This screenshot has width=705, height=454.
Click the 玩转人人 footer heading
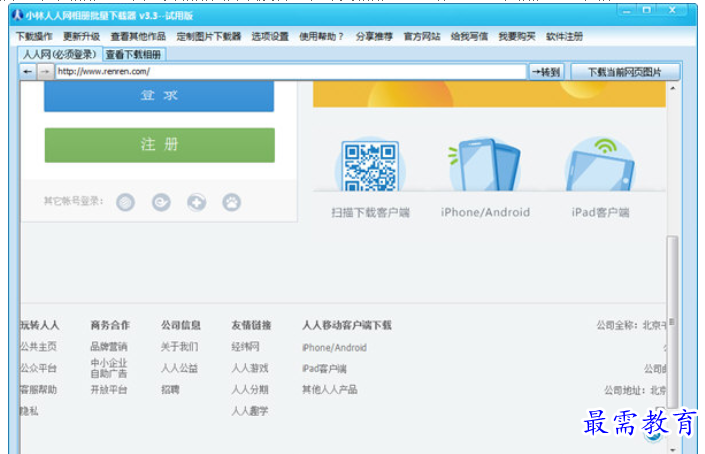click(40, 325)
